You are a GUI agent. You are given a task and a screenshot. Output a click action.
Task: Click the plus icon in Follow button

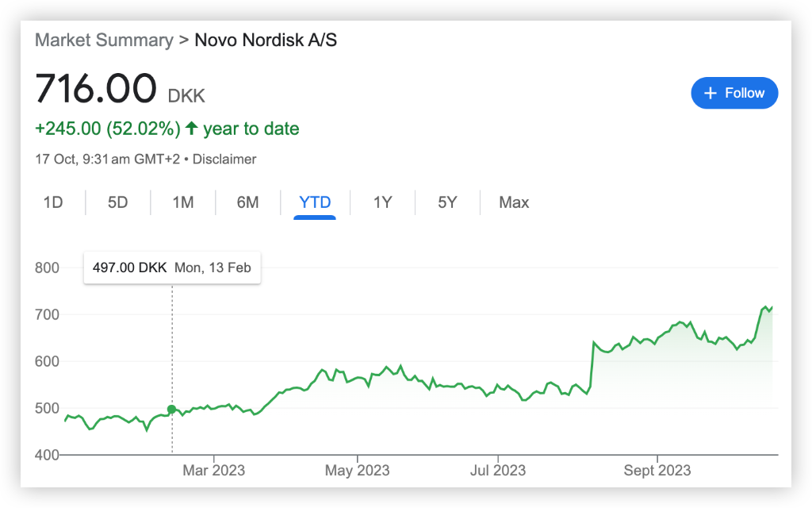710,94
